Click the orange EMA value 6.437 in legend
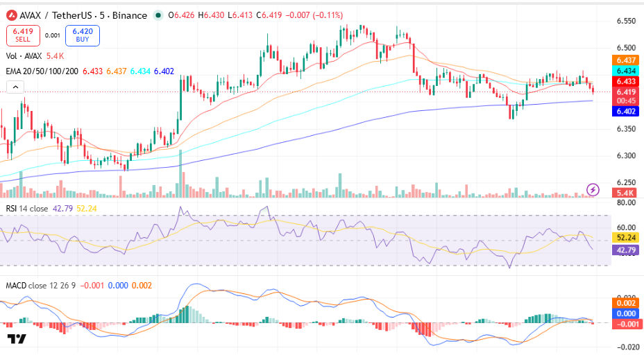The height and width of the screenshot is (355, 644). (x=116, y=71)
